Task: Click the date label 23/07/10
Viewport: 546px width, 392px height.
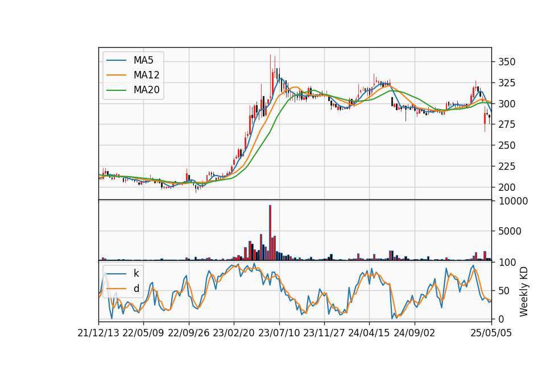Action: pyautogui.click(x=279, y=333)
